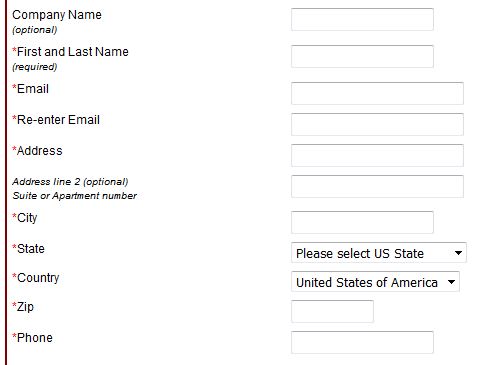Click the 'Company Name' label text

[57, 15]
